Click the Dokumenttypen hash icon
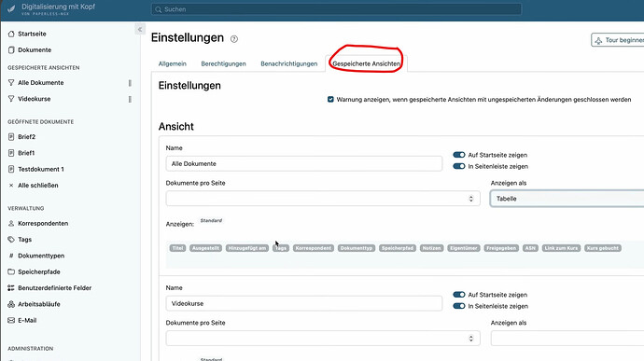The width and height of the screenshot is (644, 361). tap(11, 256)
